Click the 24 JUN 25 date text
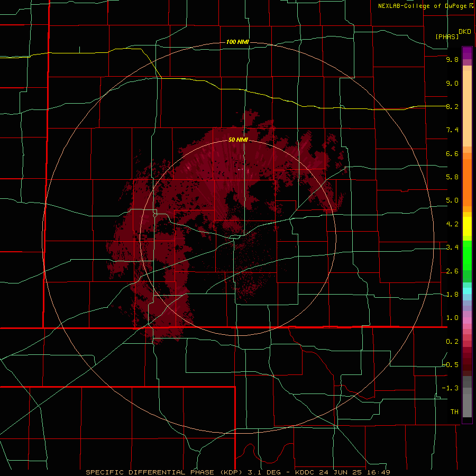 pyautogui.click(x=341, y=472)
